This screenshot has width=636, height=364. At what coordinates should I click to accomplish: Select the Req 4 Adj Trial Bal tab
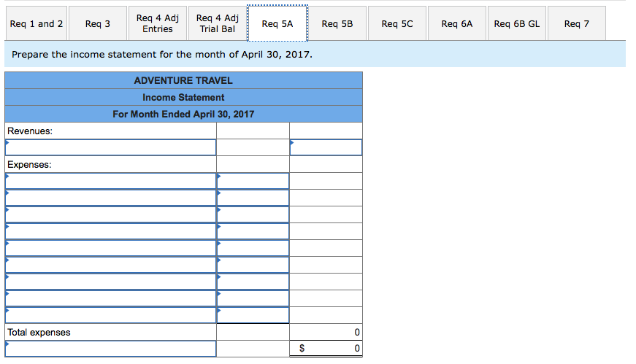click(x=218, y=23)
